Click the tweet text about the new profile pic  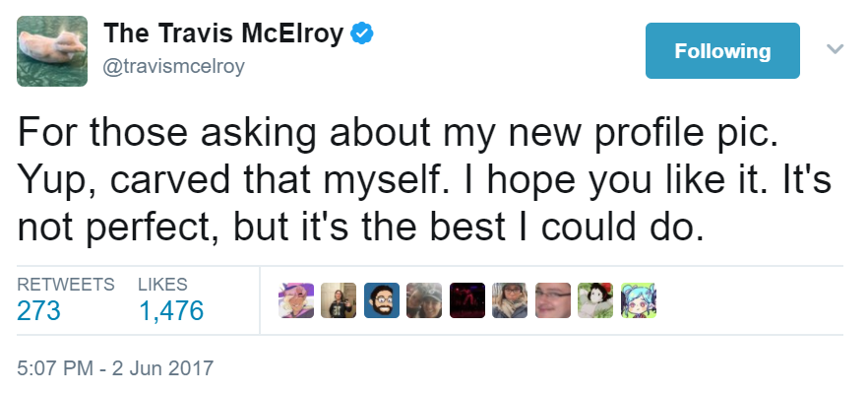pyautogui.click(x=425, y=180)
